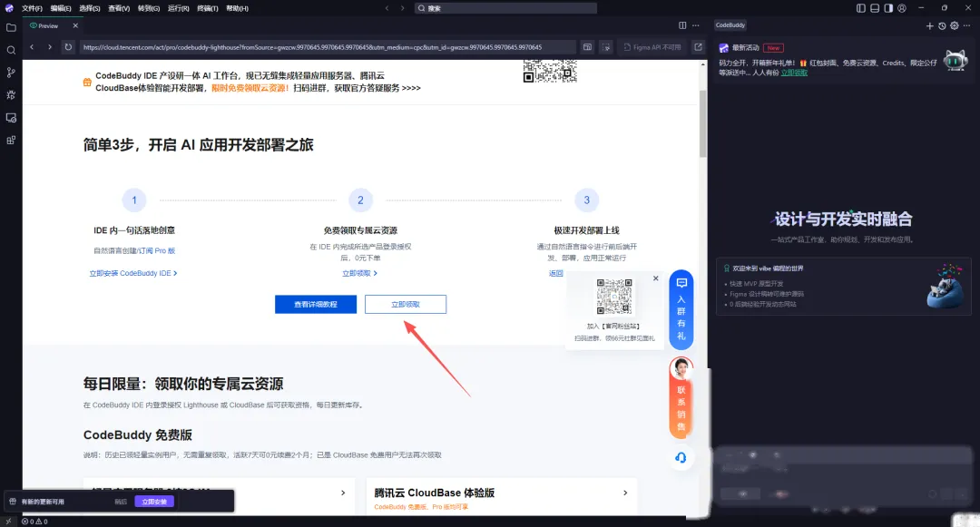The width and height of the screenshot is (980, 527).
Task: Open editor more actions ellipsis
Action: [x=696, y=25]
